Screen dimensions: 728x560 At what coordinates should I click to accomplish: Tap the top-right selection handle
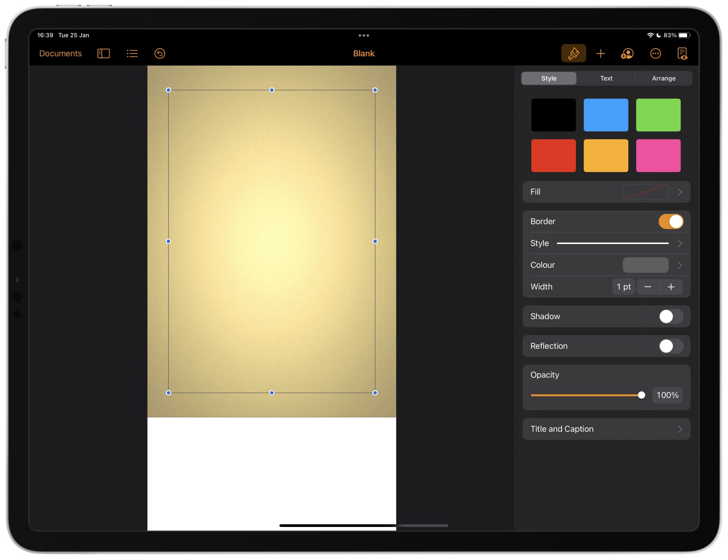[375, 90]
